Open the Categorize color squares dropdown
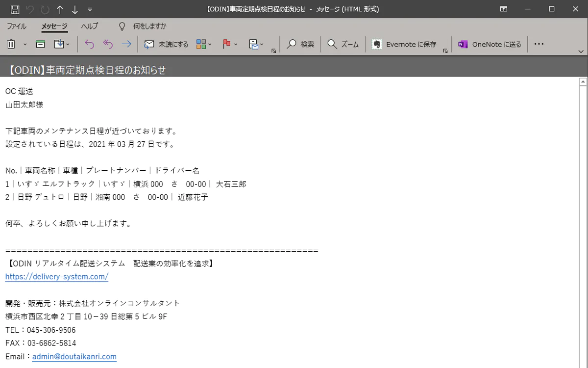The image size is (588, 368). coord(204,44)
